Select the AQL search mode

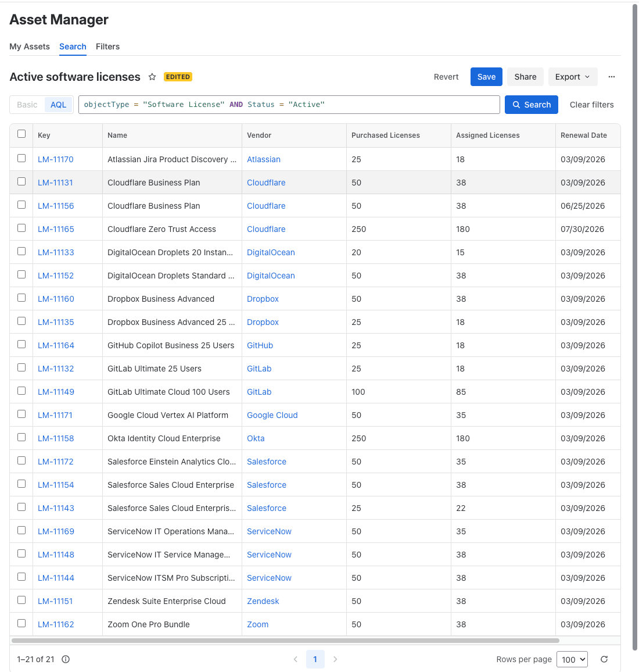click(59, 105)
